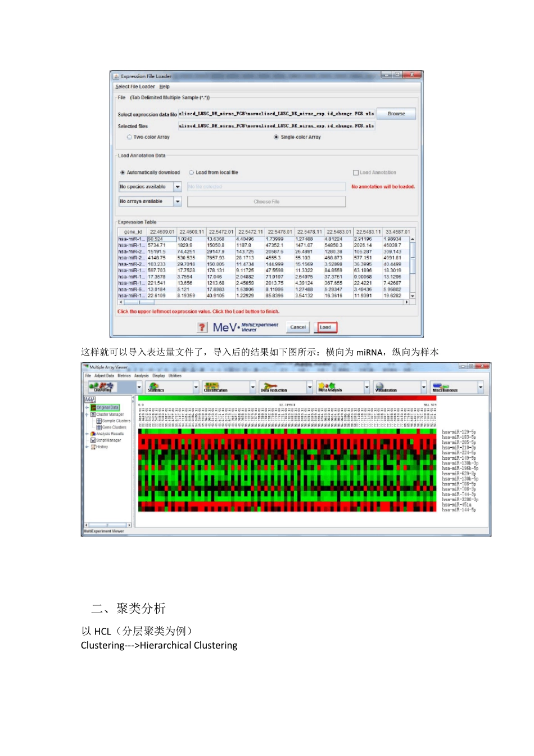534x756 pixels.
Task: Click hsa-miR-3200-3p heatmap row label
Action: pos(460,499)
